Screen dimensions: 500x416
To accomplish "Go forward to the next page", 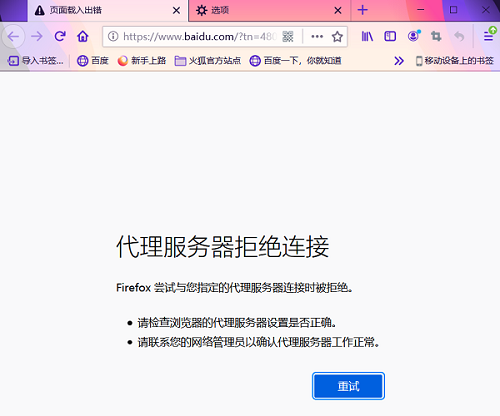I will 37,36.
